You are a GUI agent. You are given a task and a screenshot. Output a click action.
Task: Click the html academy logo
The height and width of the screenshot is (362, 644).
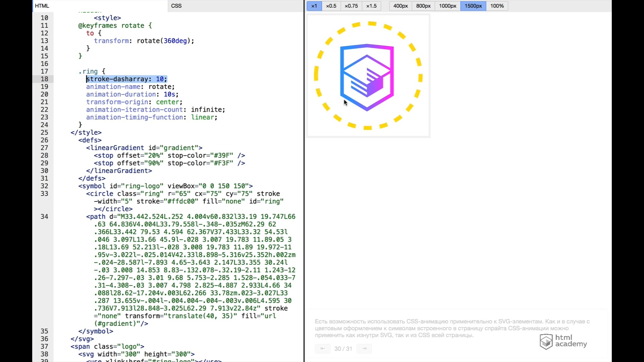(x=563, y=341)
